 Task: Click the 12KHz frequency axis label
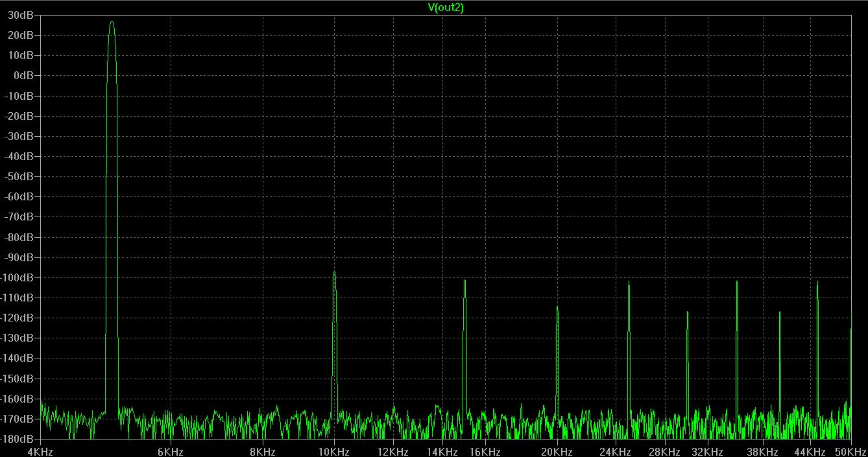point(392,451)
